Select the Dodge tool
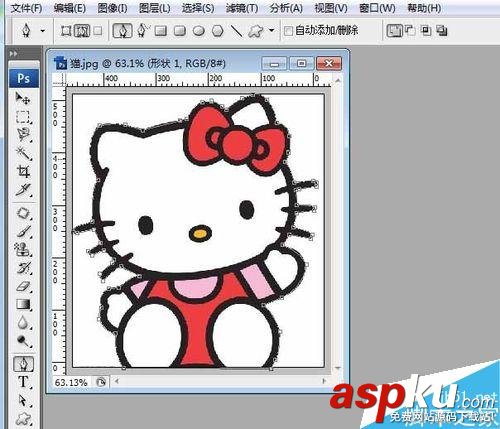500x429 pixels. [23, 341]
